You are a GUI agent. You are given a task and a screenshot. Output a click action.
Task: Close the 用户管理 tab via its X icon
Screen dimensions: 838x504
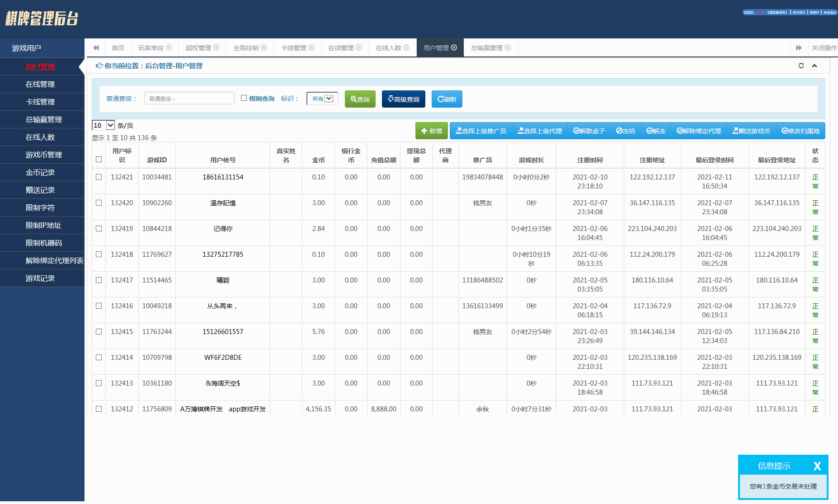[x=454, y=47]
